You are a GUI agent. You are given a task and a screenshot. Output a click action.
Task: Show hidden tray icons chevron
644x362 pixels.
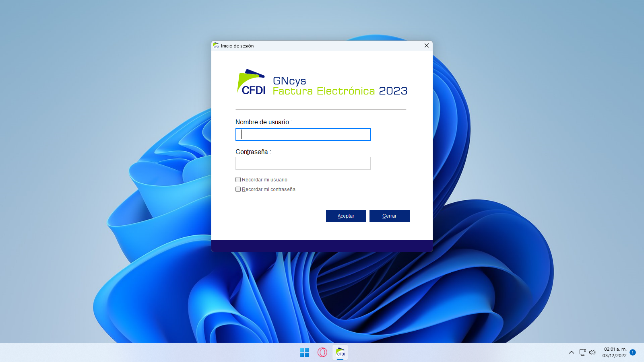tap(572, 352)
